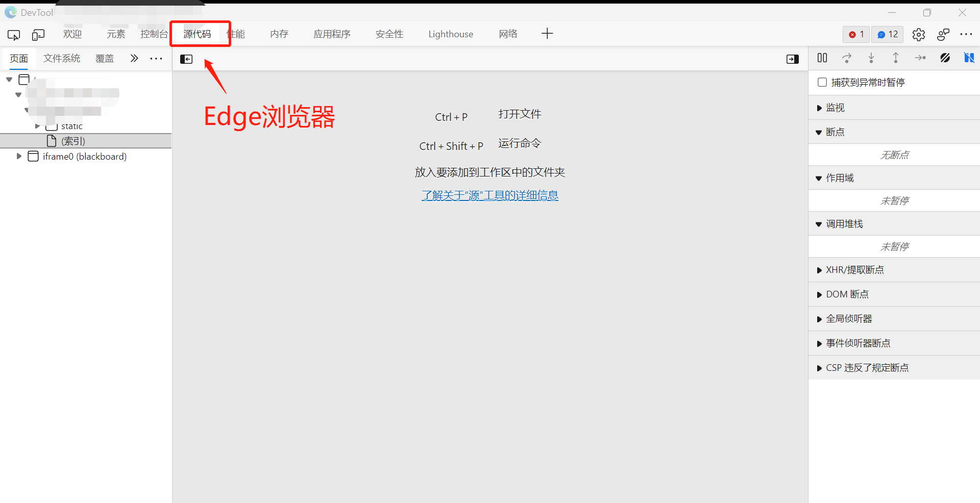Toggle device emulation icon

click(38, 35)
